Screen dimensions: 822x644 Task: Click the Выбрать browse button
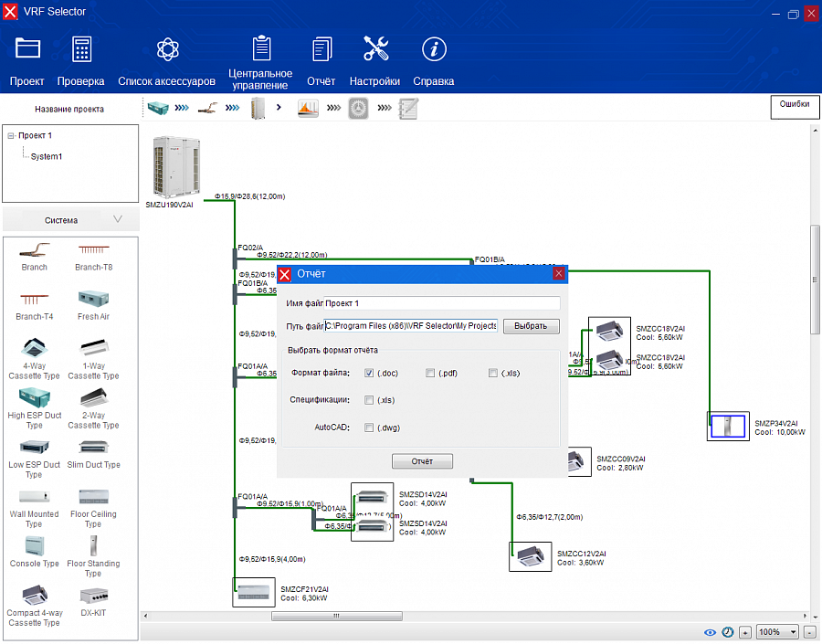pyautogui.click(x=531, y=326)
